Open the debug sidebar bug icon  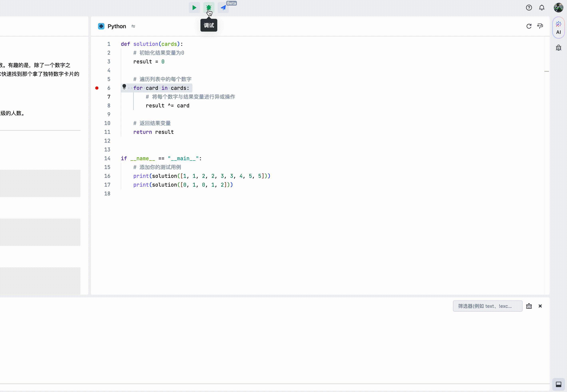(x=558, y=48)
